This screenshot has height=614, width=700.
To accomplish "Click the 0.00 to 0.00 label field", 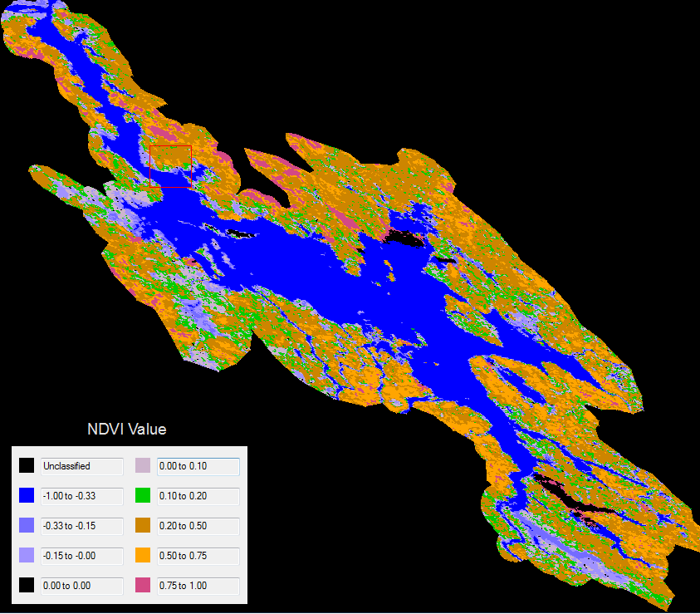I will point(82,586).
